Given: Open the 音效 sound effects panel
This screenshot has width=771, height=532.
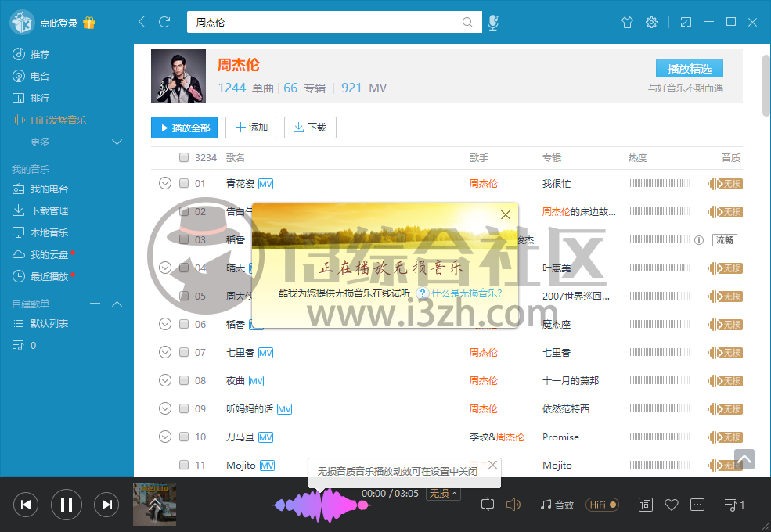Looking at the screenshot, I should [x=557, y=505].
